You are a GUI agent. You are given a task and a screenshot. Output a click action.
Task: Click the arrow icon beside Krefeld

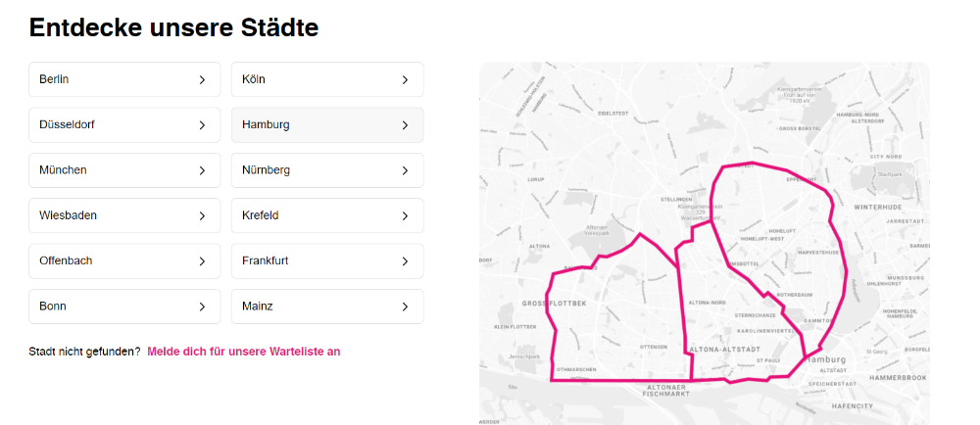405,216
